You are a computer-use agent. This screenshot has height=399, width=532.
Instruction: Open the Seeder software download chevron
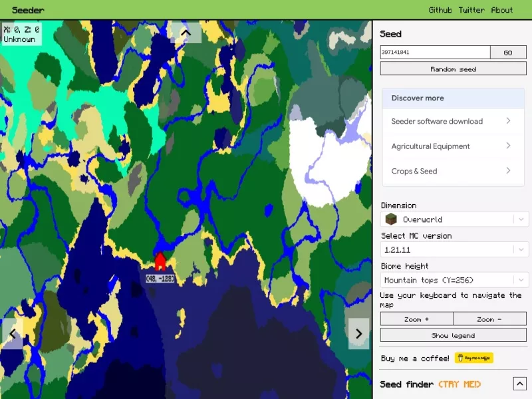coord(508,121)
